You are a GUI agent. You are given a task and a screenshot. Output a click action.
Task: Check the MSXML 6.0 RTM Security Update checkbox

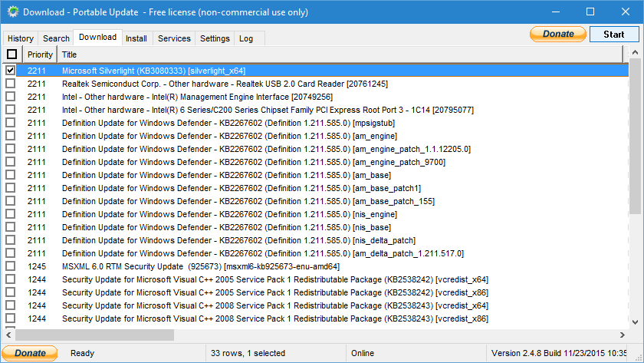(11, 266)
